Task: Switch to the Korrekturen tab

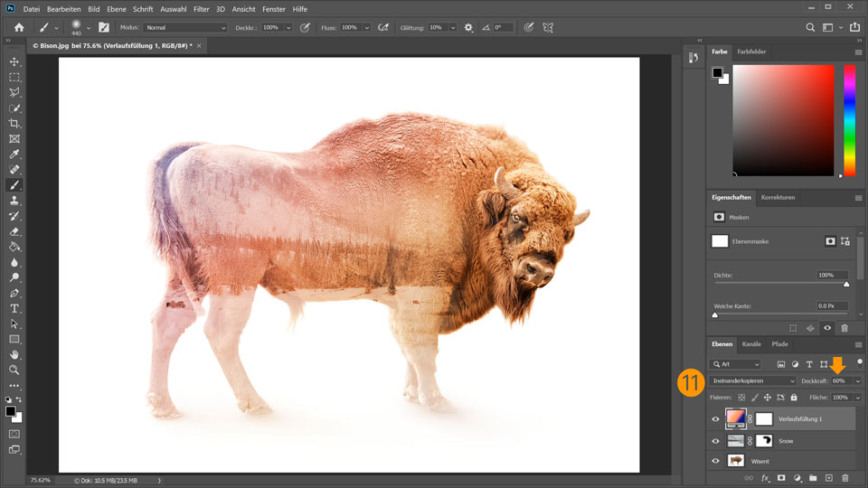Action: 778,197
